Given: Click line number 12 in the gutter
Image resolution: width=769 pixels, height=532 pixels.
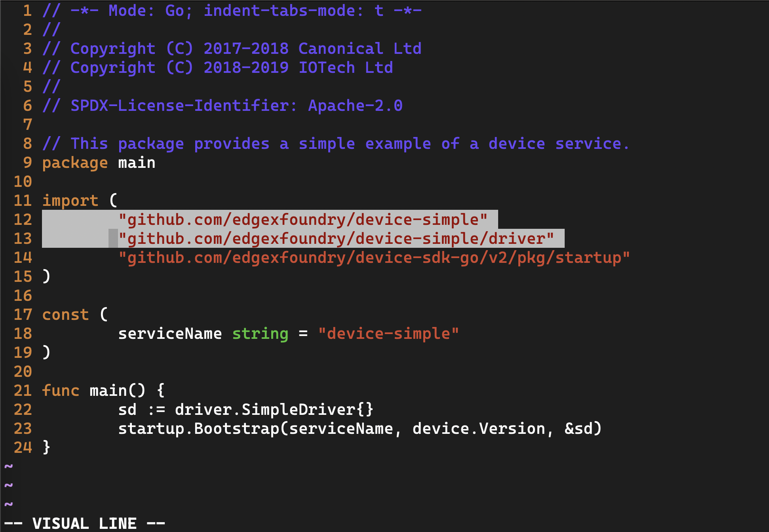Looking at the screenshot, I should [23, 220].
